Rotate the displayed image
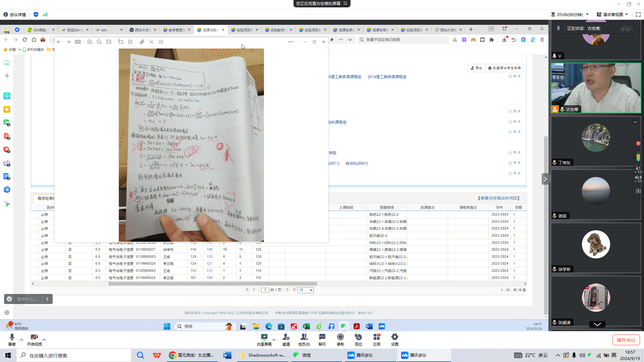The image size is (644, 362). pyautogui.click(x=121, y=42)
